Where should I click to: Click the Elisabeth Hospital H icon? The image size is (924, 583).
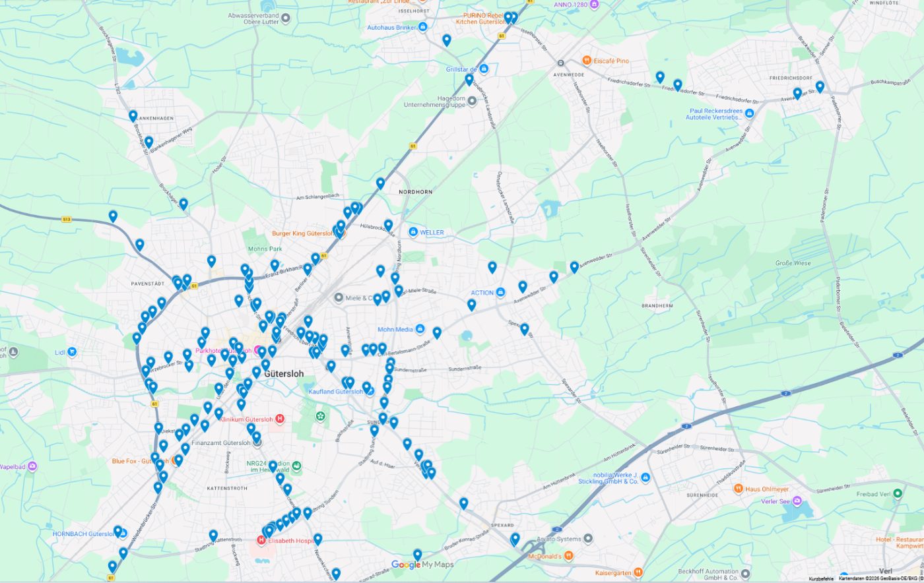(261, 540)
